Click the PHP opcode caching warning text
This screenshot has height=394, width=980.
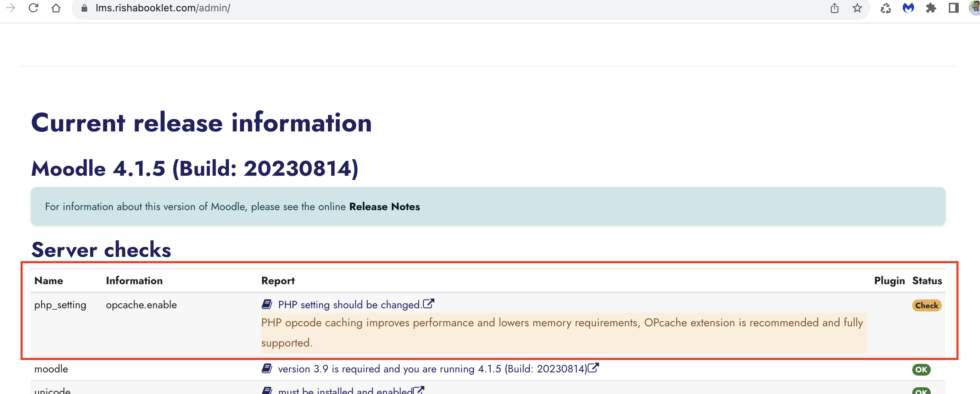coord(563,332)
